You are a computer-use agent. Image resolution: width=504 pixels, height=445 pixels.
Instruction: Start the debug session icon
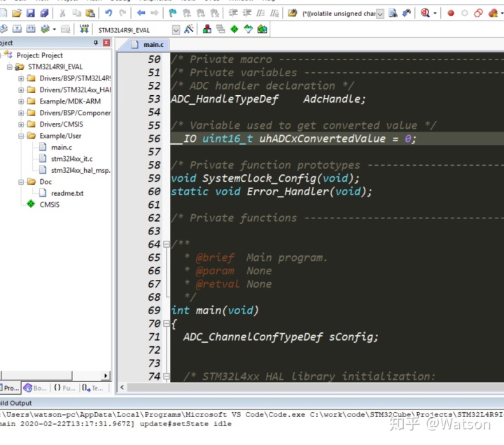[x=426, y=13]
